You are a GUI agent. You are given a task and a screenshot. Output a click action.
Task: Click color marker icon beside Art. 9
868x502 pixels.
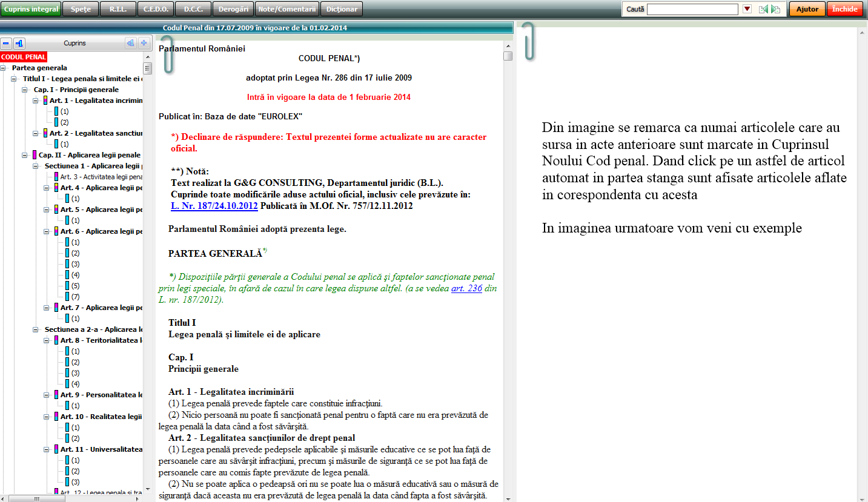point(56,395)
